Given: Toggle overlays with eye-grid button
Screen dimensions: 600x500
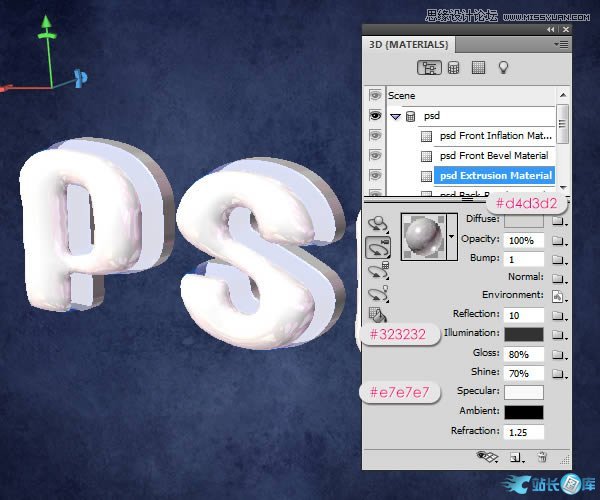Looking at the screenshot, I should tap(487, 456).
